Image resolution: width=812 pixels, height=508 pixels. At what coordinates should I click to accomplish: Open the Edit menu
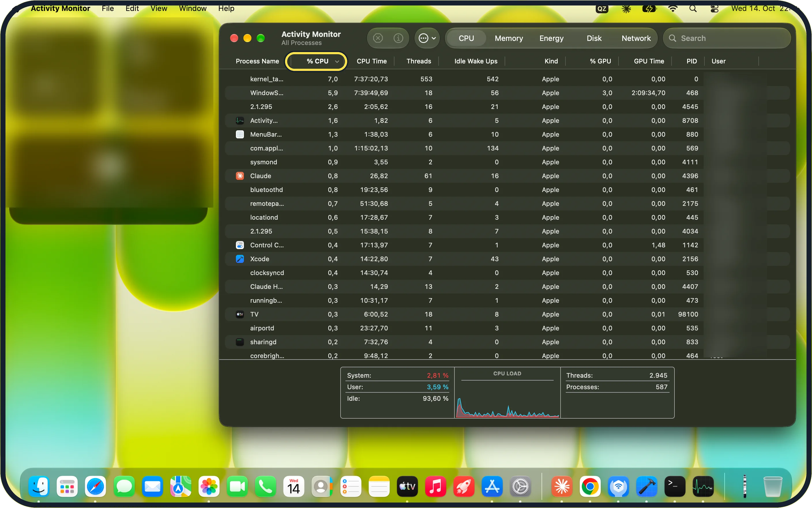click(132, 8)
